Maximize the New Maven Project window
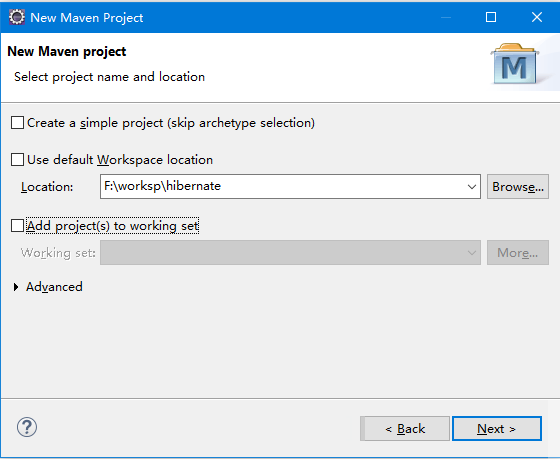This screenshot has width=560, height=459. point(491,17)
